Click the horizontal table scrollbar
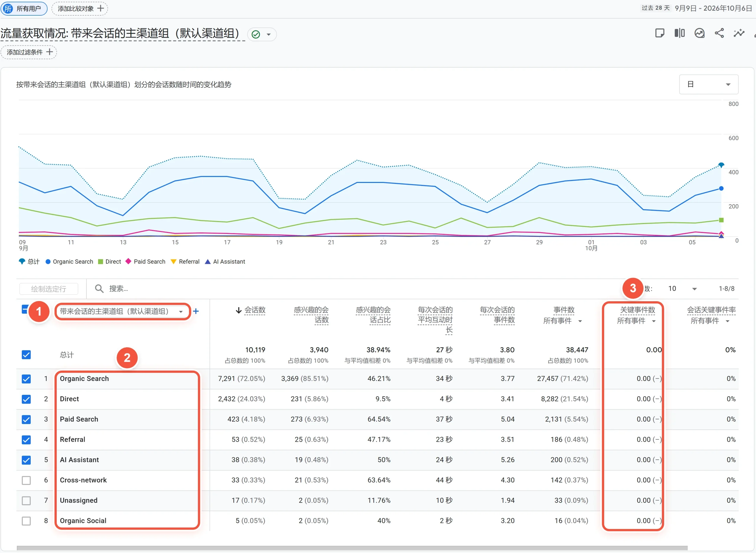756x553 pixels. pos(352,548)
